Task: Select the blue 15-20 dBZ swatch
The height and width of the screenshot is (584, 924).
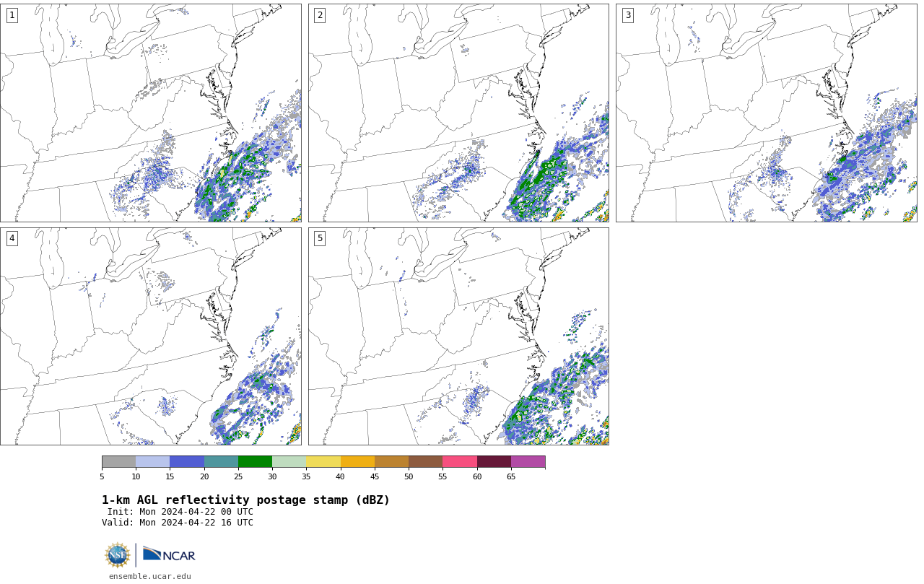Action: point(187,462)
